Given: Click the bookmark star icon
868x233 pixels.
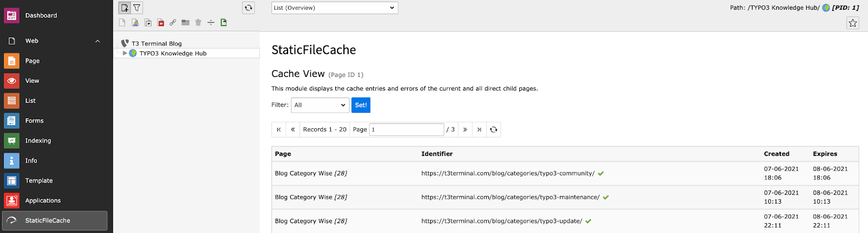Looking at the screenshot, I should (852, 23).
